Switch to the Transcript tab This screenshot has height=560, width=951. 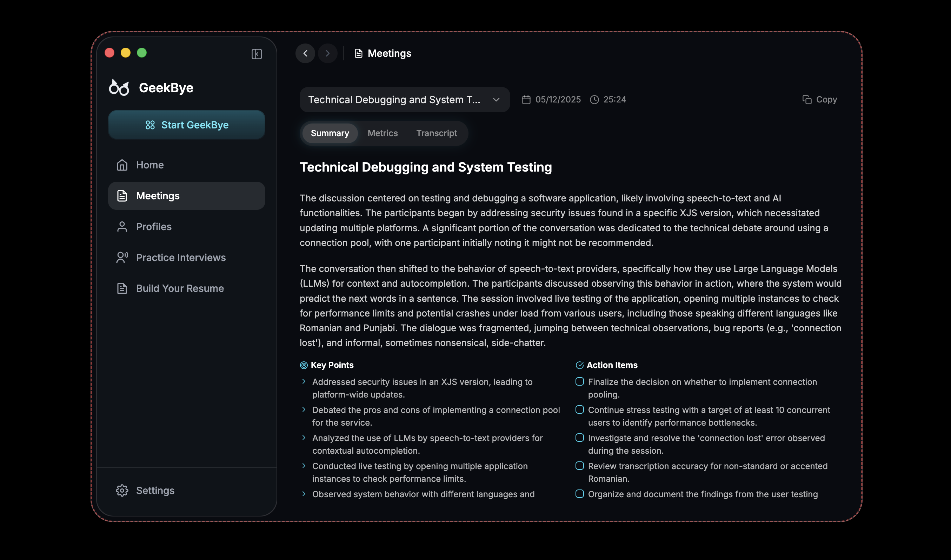coord(436,133)
